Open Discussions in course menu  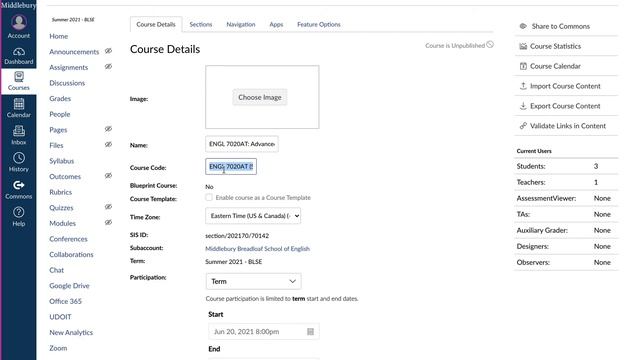pos(67,83)
